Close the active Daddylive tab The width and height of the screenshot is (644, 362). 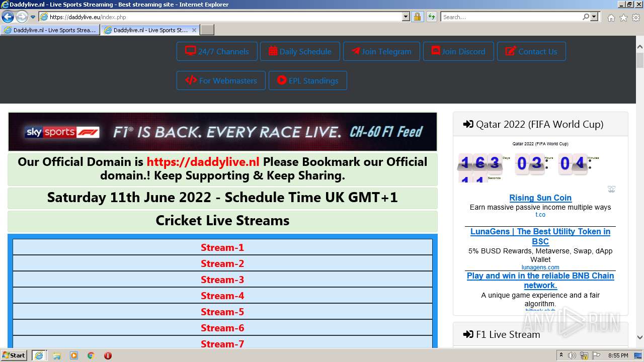pos(194,30)
